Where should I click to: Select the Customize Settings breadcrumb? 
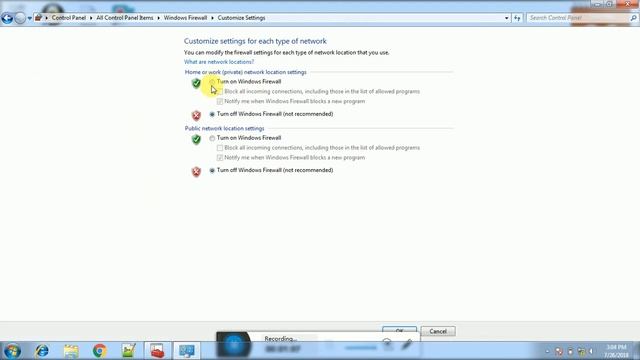click(x=241, y=18)
